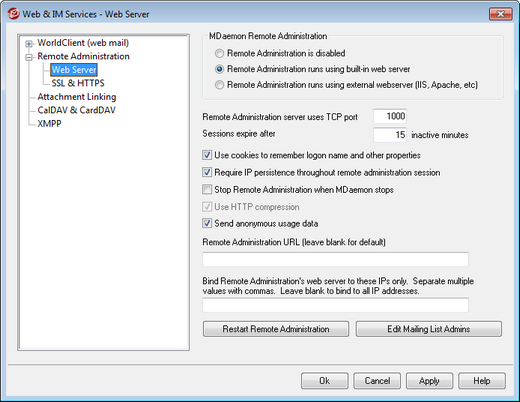Expand the WorldClient (web mail) node
This screenshot has height=402, width=520.
tap(29, 44)
